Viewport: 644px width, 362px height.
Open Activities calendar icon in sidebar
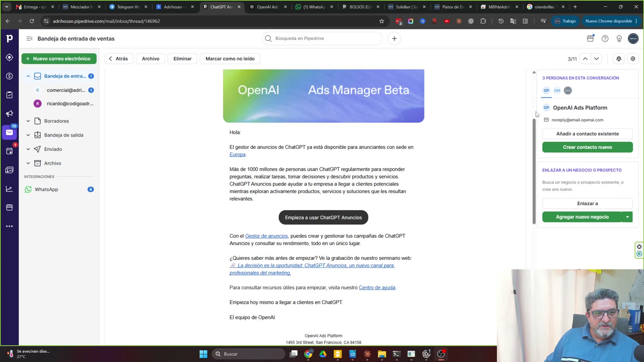pyautogui.click(x=9, y=151)
